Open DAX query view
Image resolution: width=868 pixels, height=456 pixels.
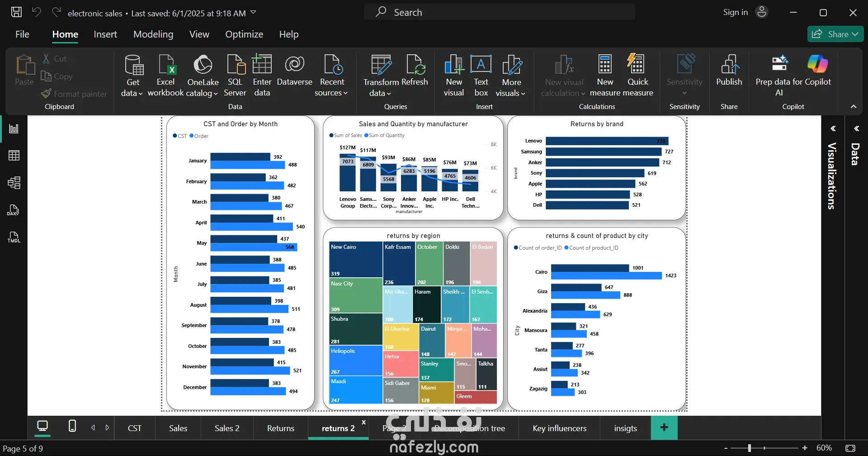(14, 210)
